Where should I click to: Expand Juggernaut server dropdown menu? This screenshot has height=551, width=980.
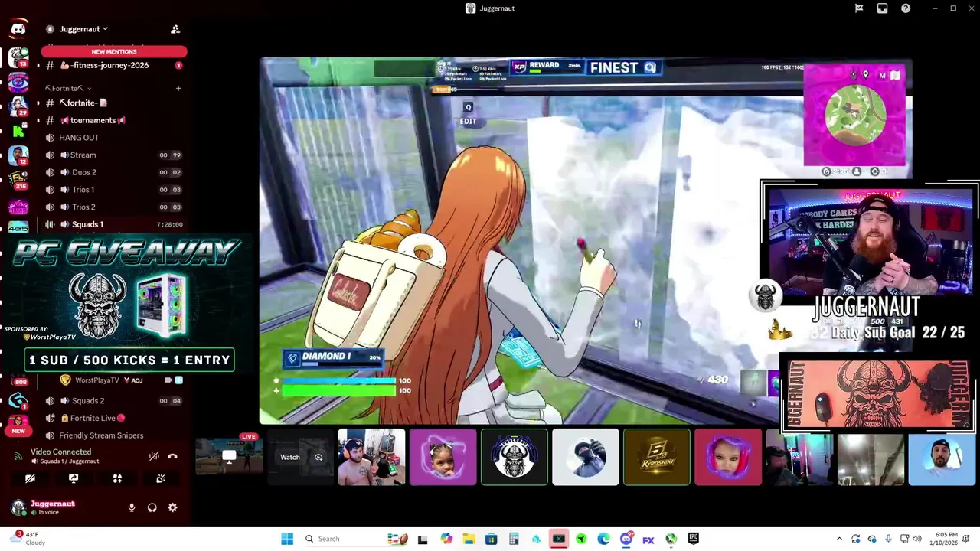(84, 29)
